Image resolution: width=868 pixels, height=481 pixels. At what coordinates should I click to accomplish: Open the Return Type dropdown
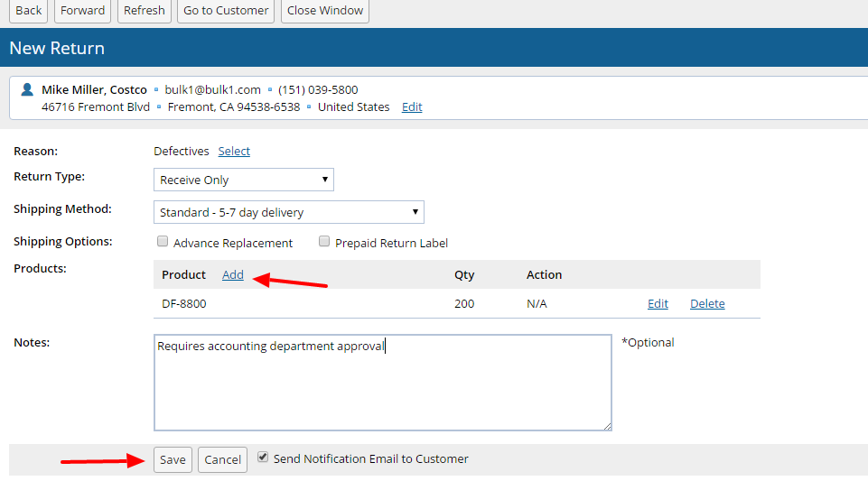pyautogui.click(x=244, y=180)
